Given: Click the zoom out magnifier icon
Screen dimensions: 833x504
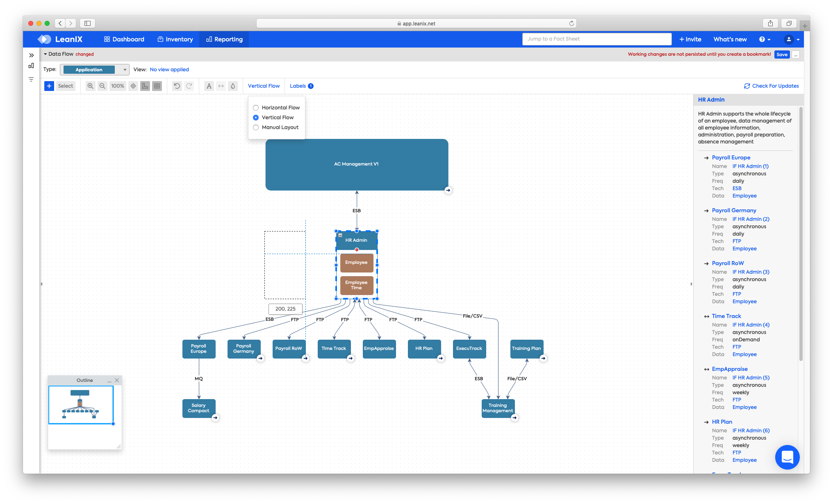Looking at the screenshot, I should click(x=102, y=86).
